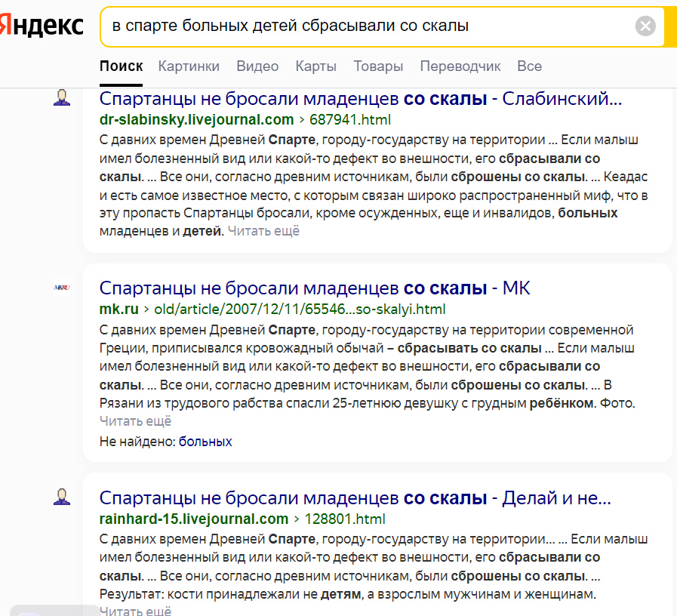Expand first result with Читать ещё
This screenshot has width=677, height=616.
[x=263, y=231]
